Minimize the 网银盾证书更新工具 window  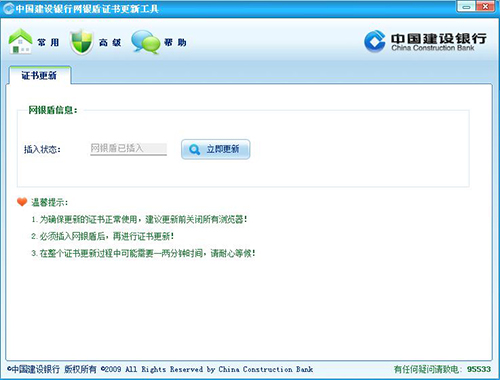[x=466, y=6]
